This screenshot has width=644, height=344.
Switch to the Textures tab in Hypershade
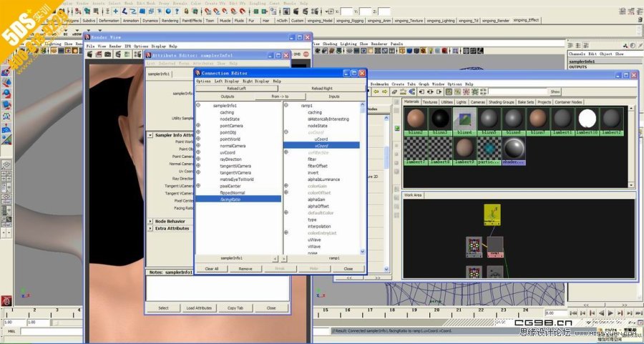coord(429,102)
